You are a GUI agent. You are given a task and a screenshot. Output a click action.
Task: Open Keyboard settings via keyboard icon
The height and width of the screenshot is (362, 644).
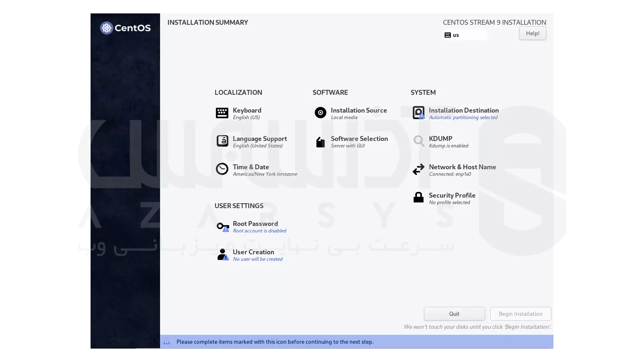[x=222, y=113]
